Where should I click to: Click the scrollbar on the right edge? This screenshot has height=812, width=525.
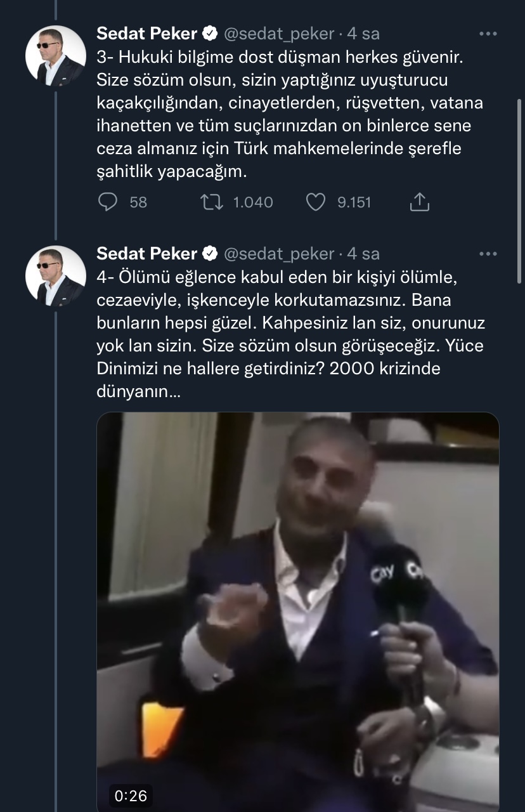520,190
